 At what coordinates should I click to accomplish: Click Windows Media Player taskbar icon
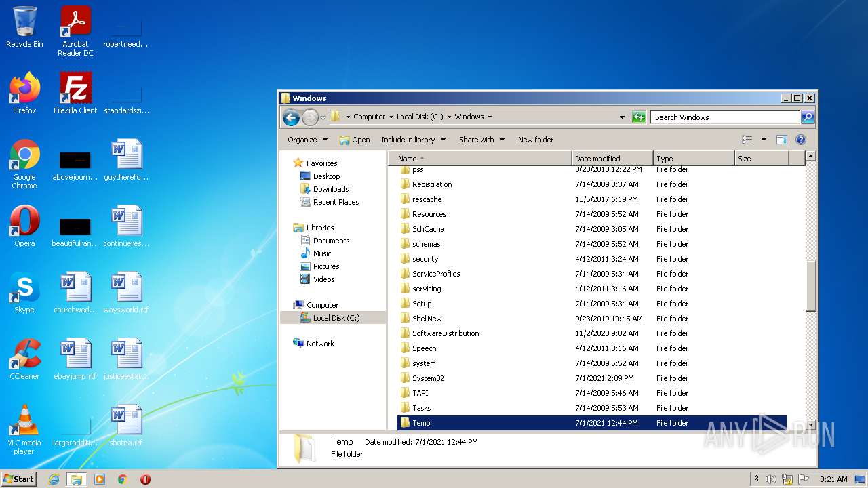click(100, 479)
